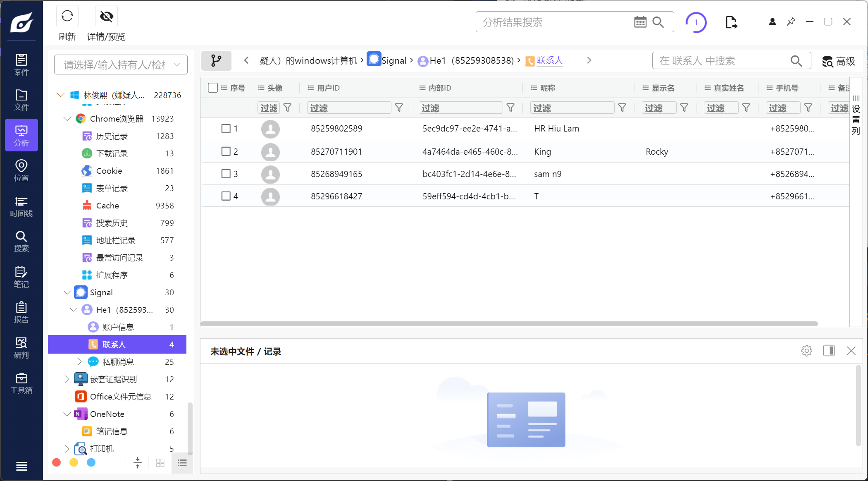Click the refresh (刷新) icon
This screenshot has height=481, width=868.
pos(67,17)
